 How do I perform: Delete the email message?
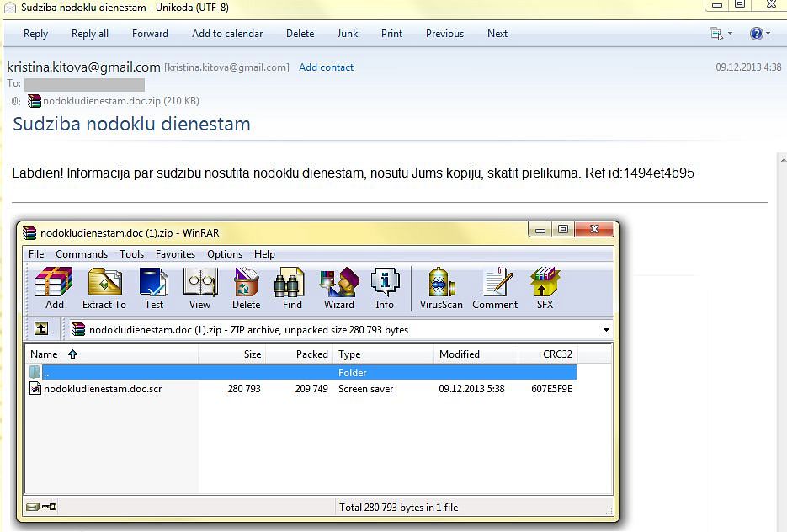pyautogui.click(x=300, y=34)
